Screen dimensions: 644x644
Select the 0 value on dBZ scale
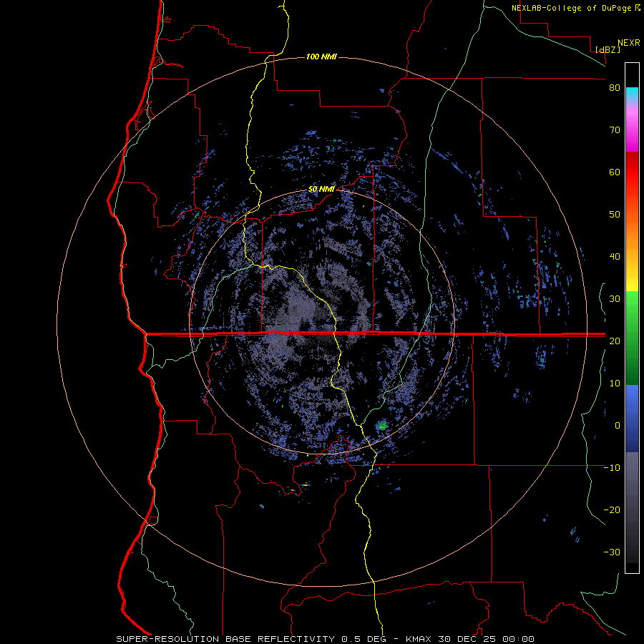(x=618, y=426)
